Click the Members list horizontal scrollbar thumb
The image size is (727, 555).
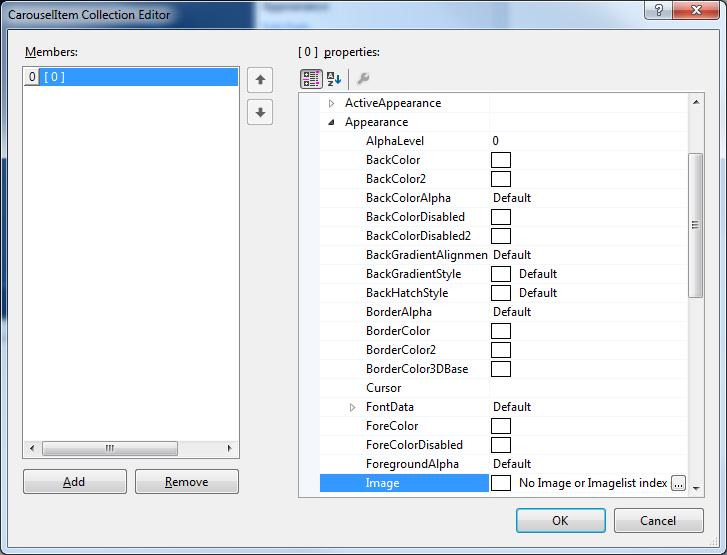(x=110, y=448)
